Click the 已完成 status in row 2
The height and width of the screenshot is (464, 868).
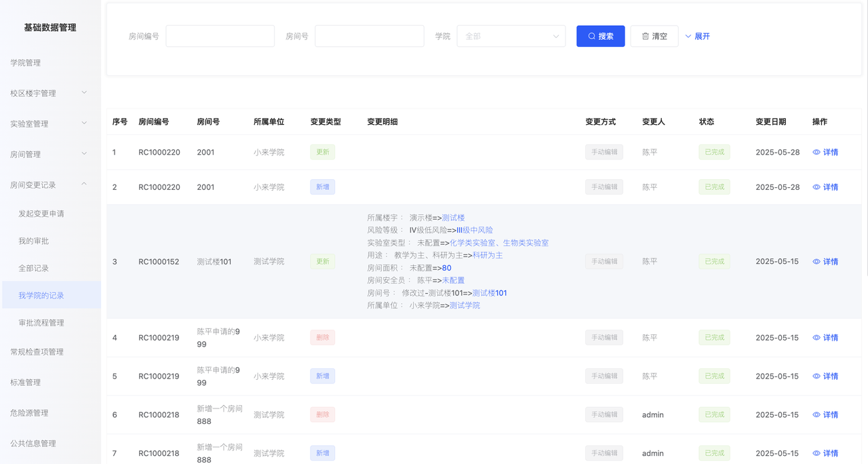pyautogui.click(x=715, y=187)
